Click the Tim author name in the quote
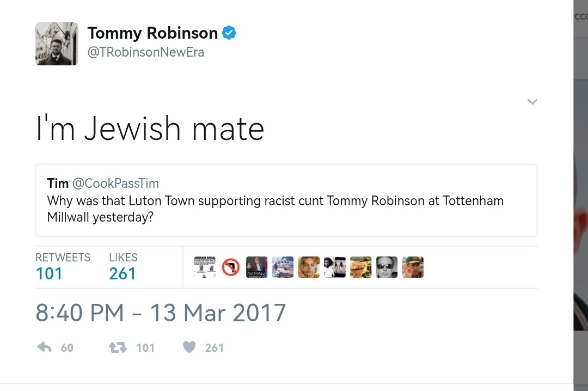Screen dimensions: 588x391 point(58,183)
